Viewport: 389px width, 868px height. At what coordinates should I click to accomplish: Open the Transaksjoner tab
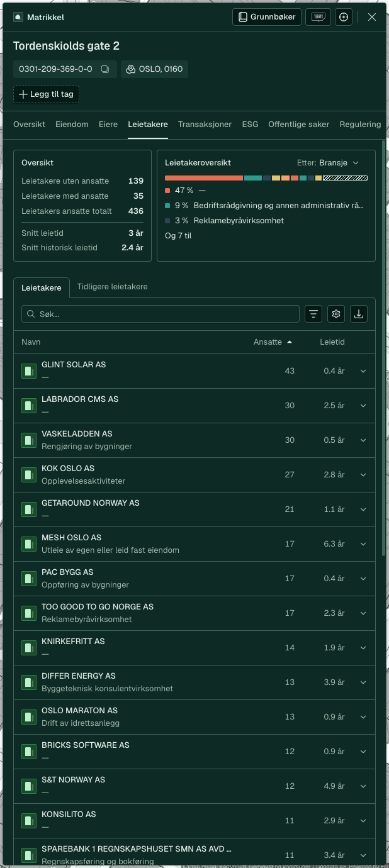(x=205, y=125)
